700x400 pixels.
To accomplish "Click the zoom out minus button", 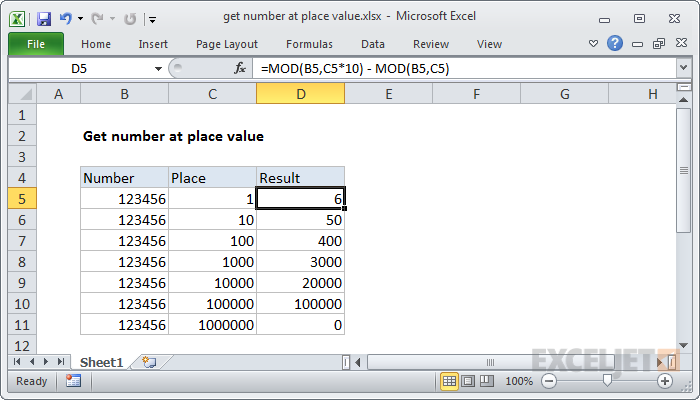I will click(549, 381).
